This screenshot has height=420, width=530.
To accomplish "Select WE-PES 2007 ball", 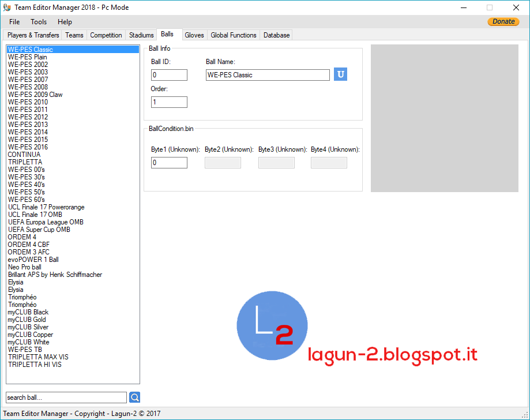I will click(73, 80).
